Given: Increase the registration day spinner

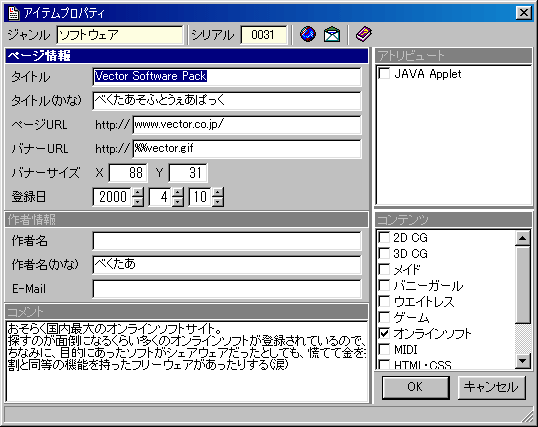Looking at the screenshot, I should coord(218,192).
